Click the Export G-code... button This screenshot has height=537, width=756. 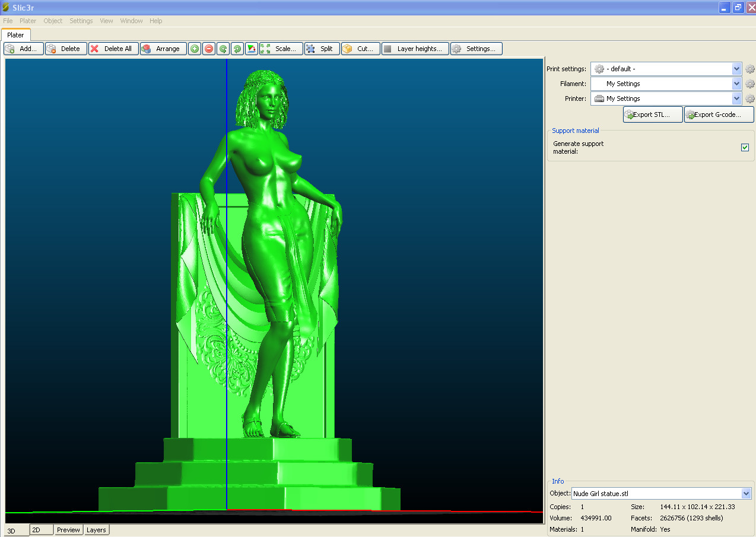pos(719,115)
